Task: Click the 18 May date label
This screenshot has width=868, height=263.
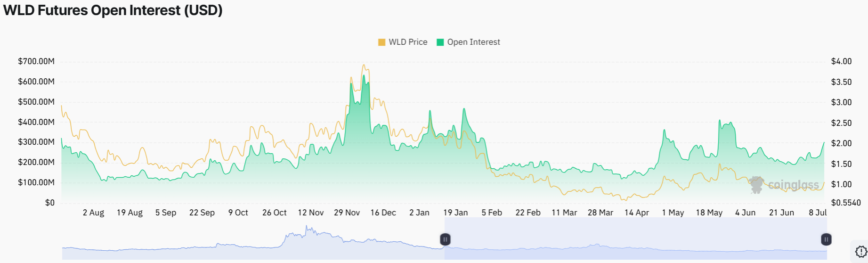Action: click(x=709, y=213)
